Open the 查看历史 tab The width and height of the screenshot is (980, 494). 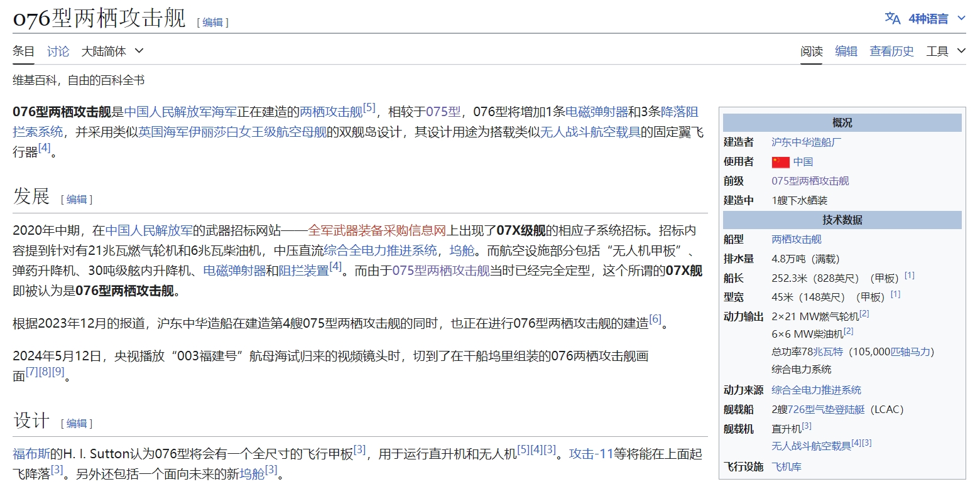[x=891, y=51]
